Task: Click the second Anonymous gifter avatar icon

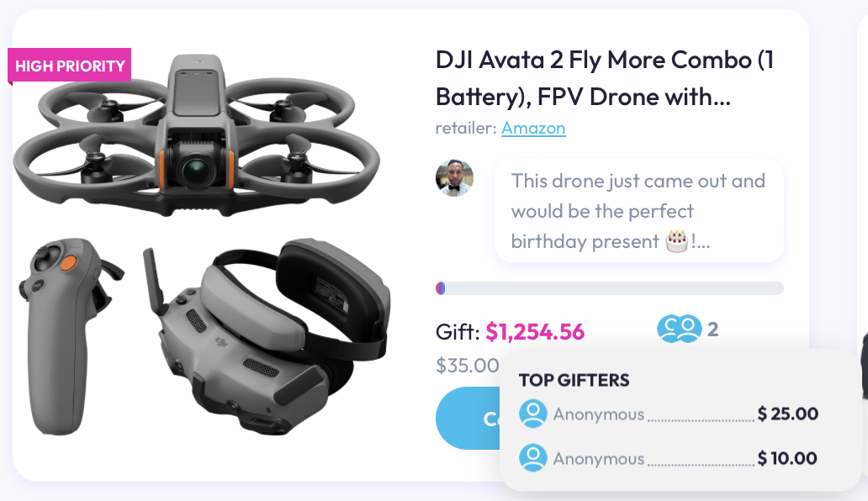Action: (x=533, y=458)
